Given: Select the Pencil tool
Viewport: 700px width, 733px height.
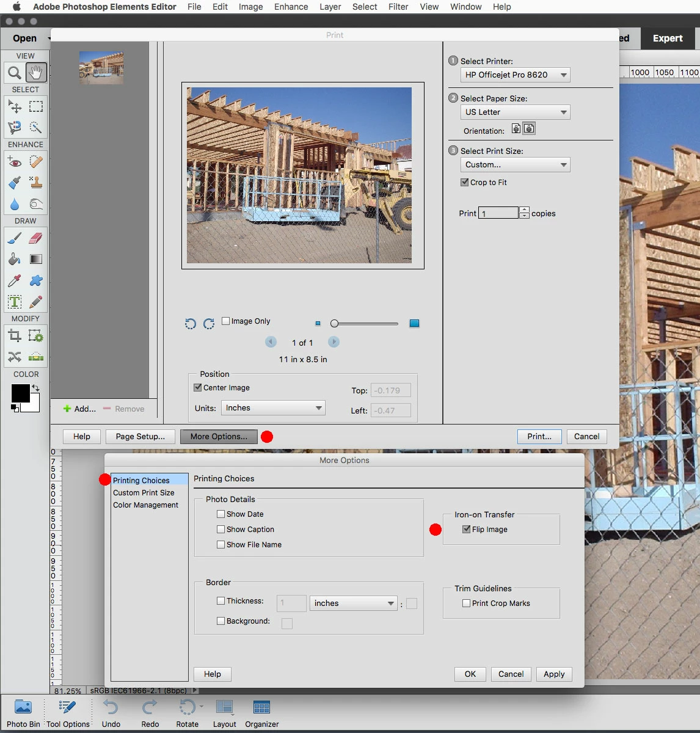Looking at the screenshot, I should click(x=36, y=302).
